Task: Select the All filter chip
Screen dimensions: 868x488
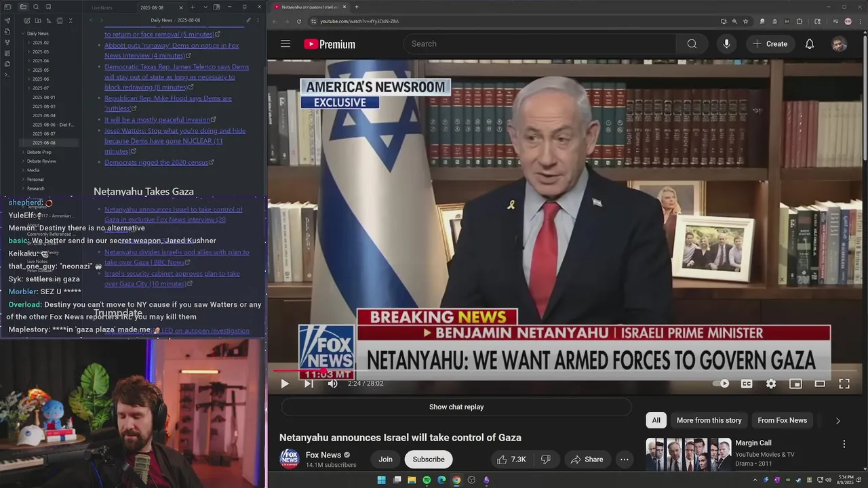Action: [656, 420]
